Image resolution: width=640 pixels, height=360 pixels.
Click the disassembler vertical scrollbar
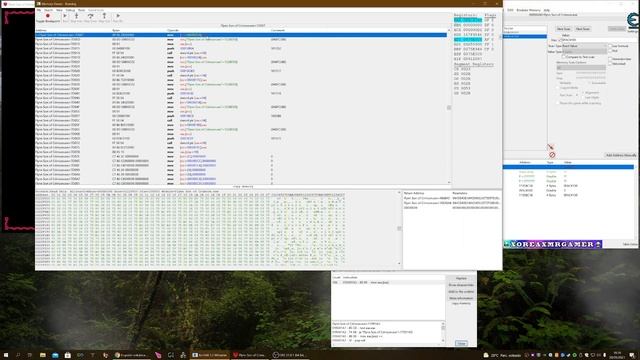(x=449, y=108)
